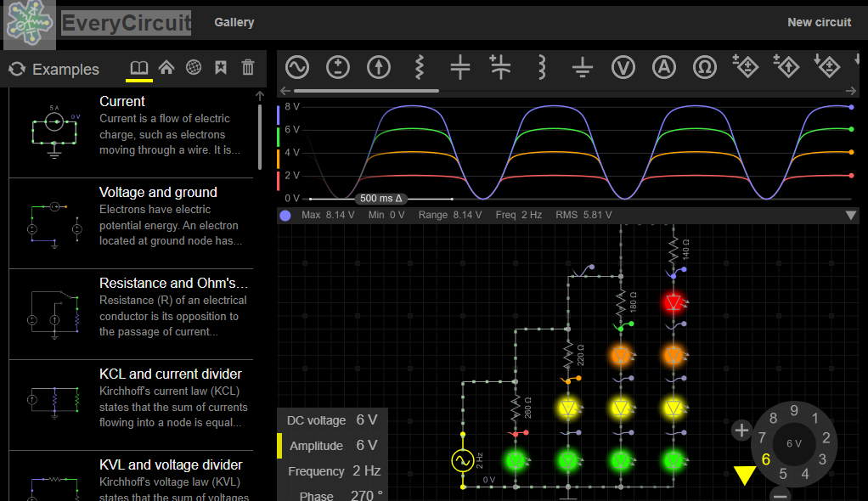868x501 pixels.
Task: Add an ammeter component
Action: (664, 67)
